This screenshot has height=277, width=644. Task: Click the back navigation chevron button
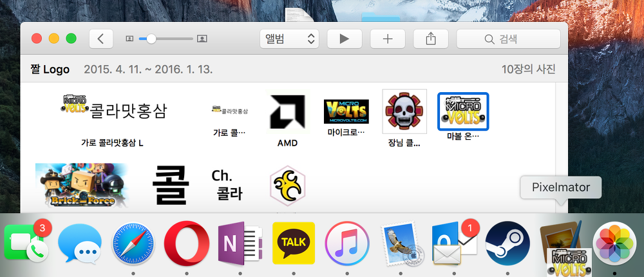click(100, 39)
